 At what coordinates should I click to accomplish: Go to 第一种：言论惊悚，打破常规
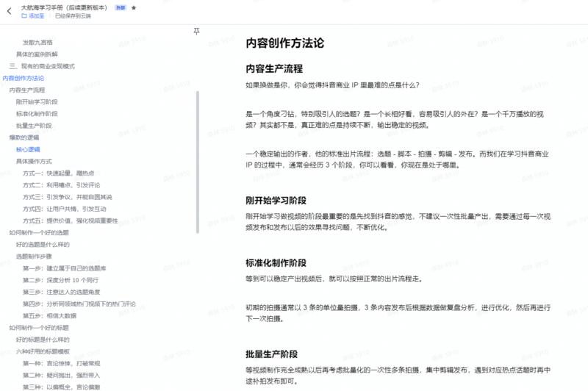[x=62, y=363]
